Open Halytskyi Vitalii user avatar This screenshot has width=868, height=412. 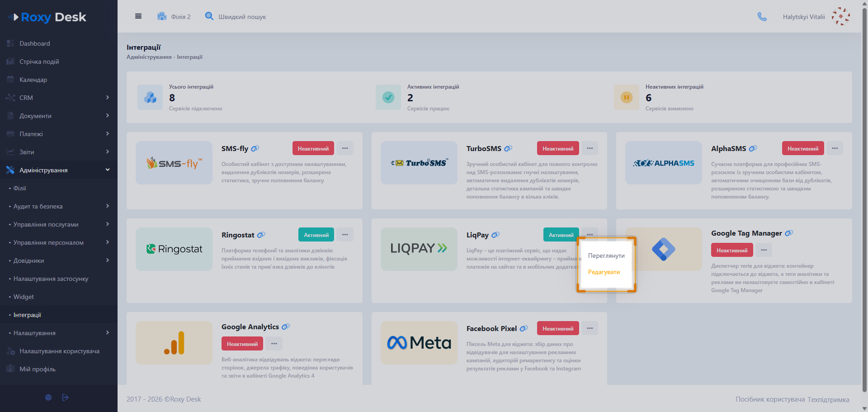(841, 16)
